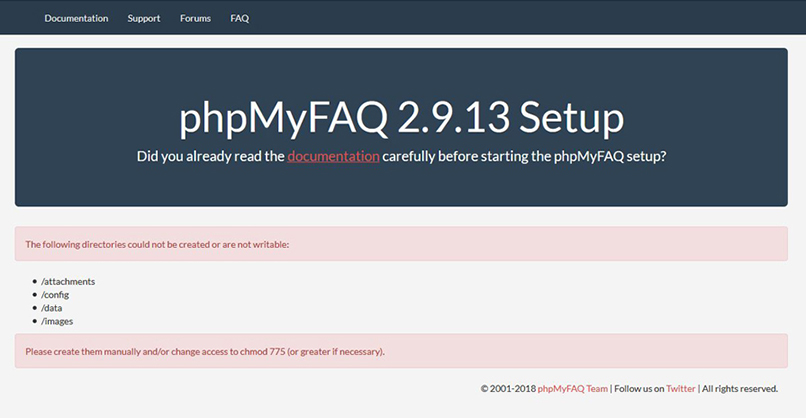
Task: Click the All rights reserved footer text
Action: click(x=740, y=389)
